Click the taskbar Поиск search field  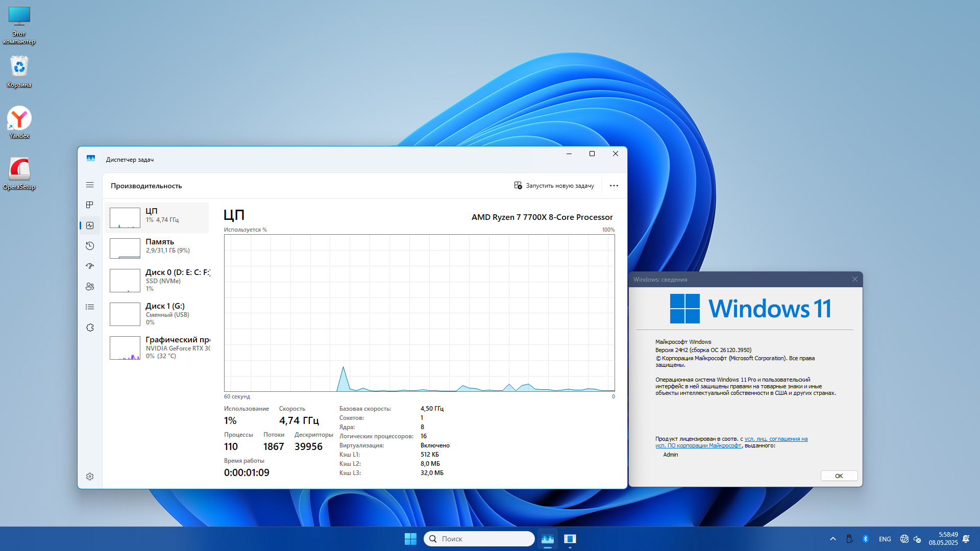[x=479, y=539]
